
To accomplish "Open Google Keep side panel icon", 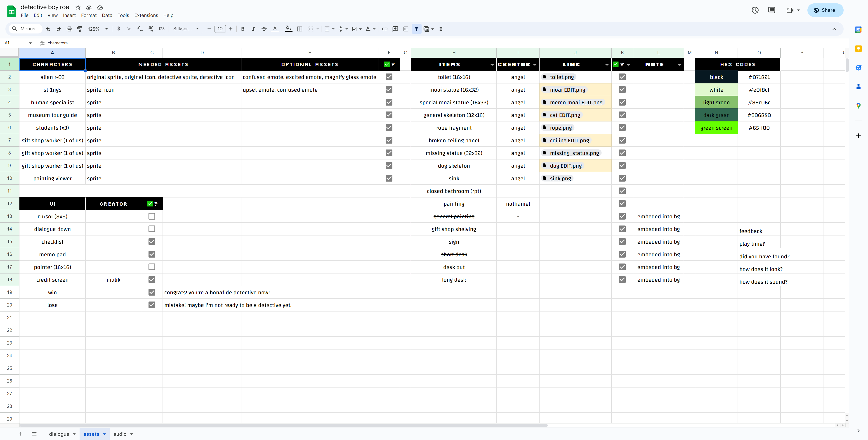I will click(858, 49).
